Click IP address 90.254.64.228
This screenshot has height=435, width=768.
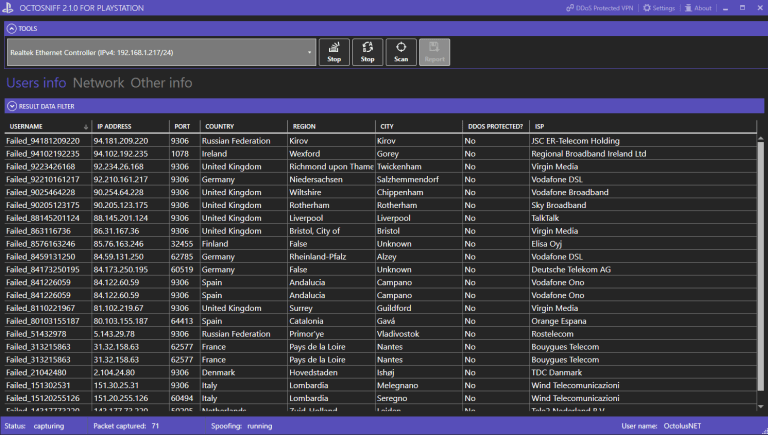pyautogui.click(x=119, y=193)
